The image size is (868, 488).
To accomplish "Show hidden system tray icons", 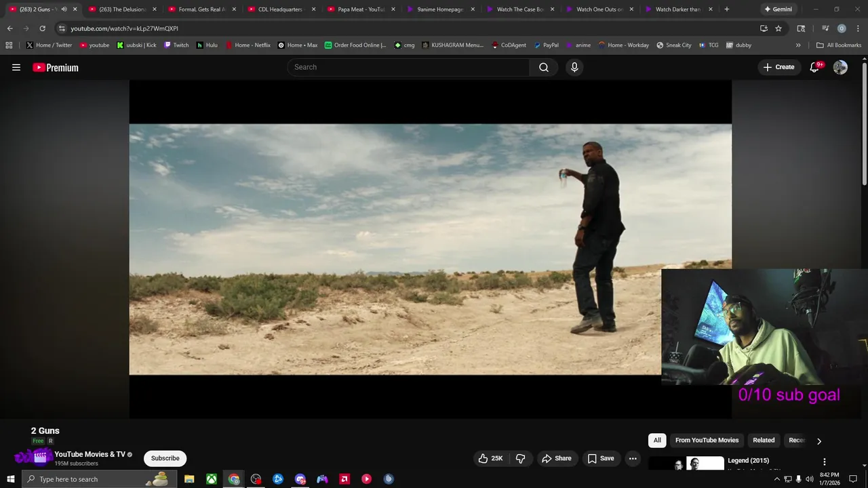I will [776, 479].
